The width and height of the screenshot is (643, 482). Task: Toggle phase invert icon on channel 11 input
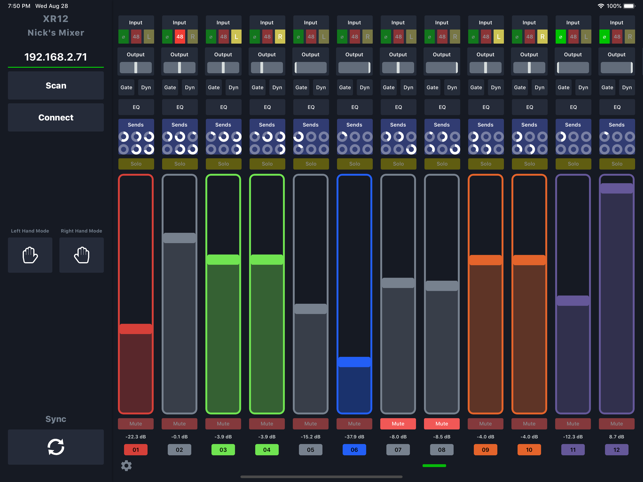coord(561,37)
